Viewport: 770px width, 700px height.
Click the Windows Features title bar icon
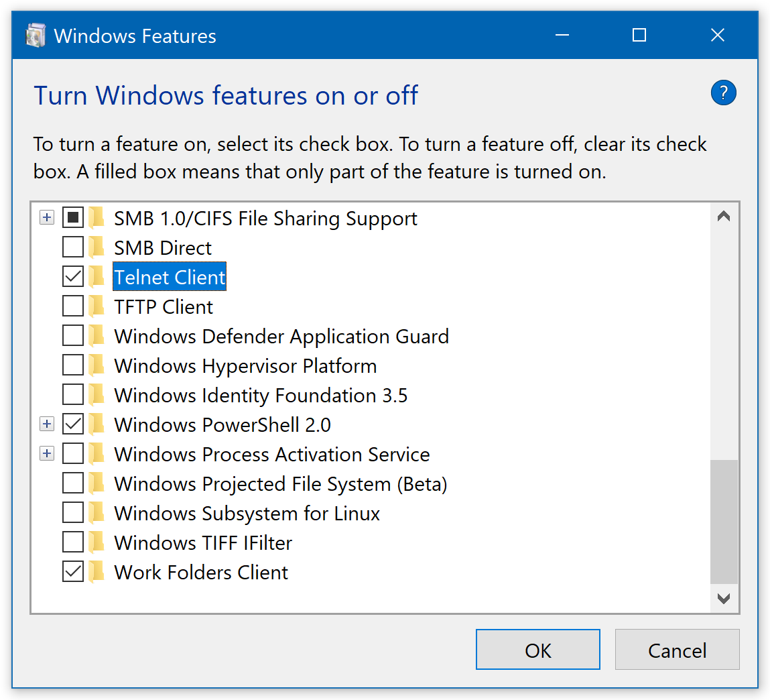(x=36, y=36)
